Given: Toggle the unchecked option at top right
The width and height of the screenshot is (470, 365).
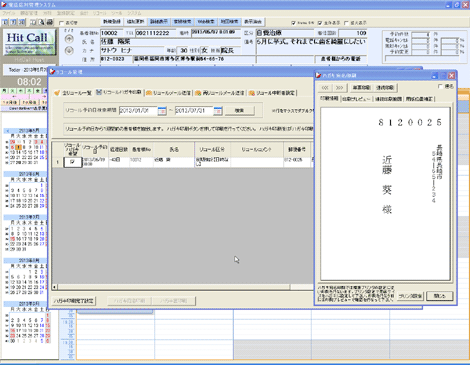Looking at the screenshot, I should 346,23.
